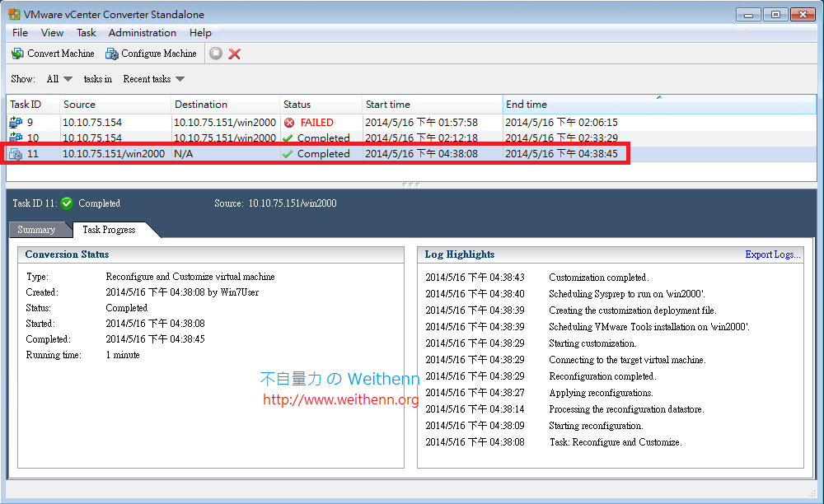Click 'Creating the customization deployment file.' entry
This screenshot has width=824, height=504.
coord(633,310)
